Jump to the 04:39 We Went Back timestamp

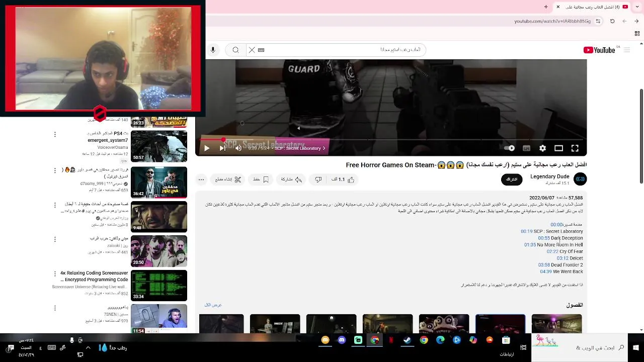546,271
